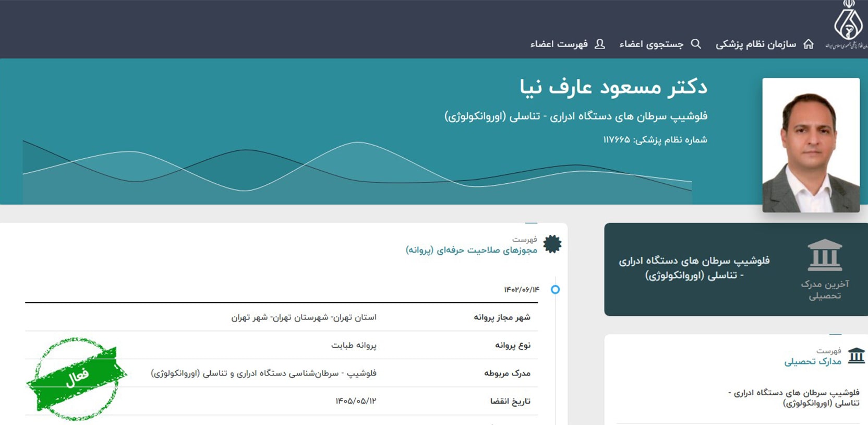This screenshot has width=868, height=425.
Task: Click the doctor name heading دکتر مسعود عارف نیا
Action: coord(613,87)
